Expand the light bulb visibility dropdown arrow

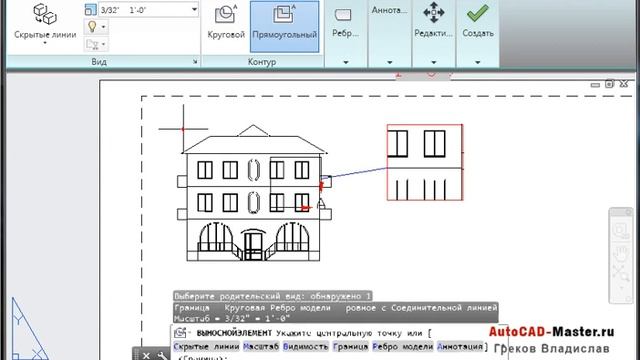pos(104,27)
